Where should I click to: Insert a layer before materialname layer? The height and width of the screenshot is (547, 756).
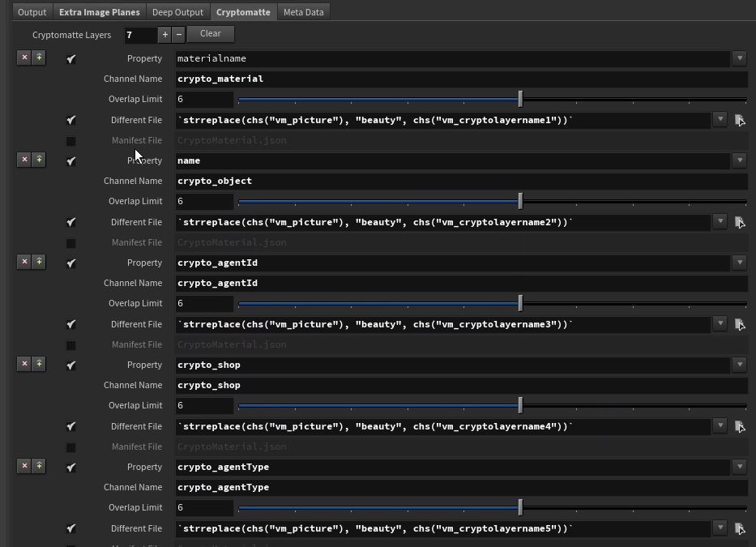coord(39,58)
